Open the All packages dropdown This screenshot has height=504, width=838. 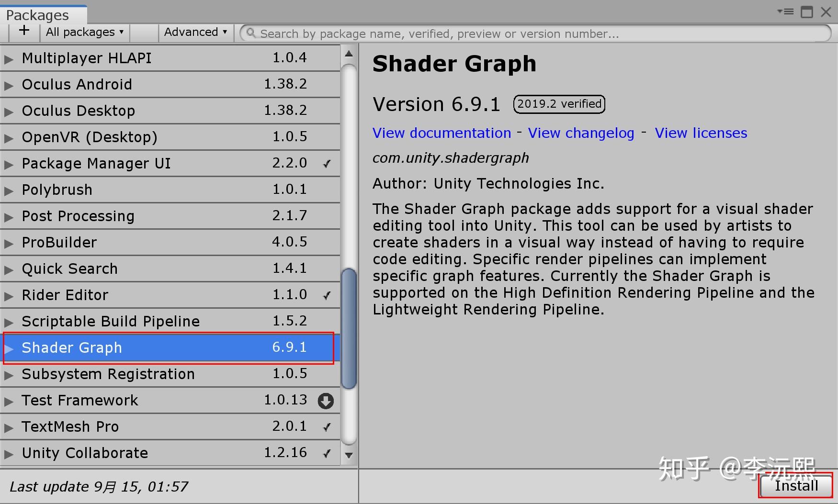84,32
